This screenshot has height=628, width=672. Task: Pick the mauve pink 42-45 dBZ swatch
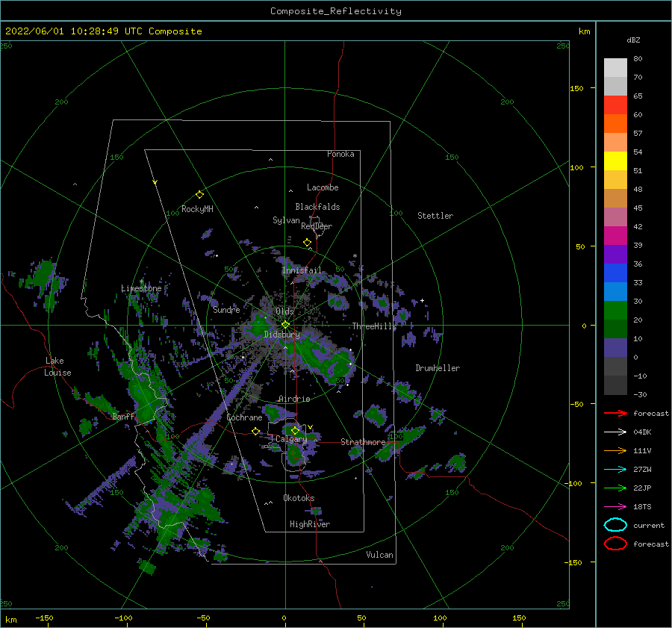(x=615, y=217)
